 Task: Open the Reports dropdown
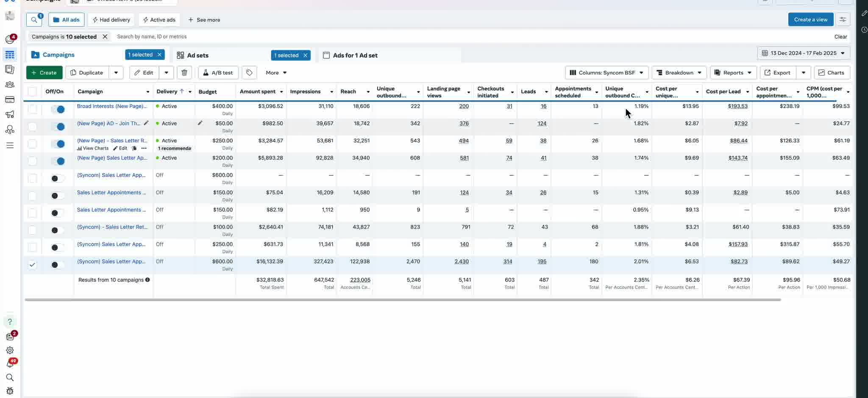[x=733, y=73]
